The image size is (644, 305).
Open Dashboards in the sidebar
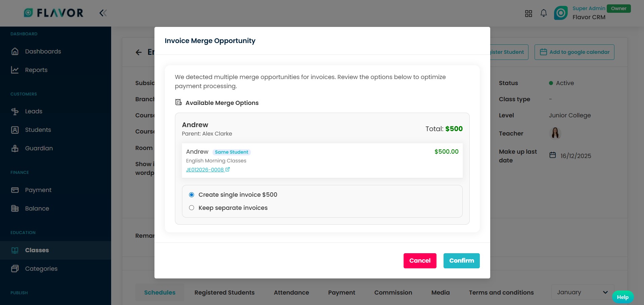click(x=43, y=51)
